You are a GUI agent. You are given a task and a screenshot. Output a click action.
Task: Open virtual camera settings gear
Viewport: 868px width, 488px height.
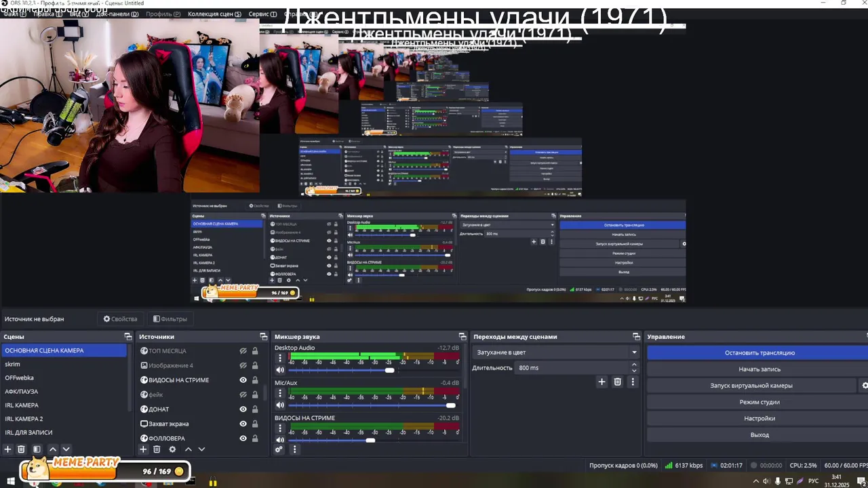point(865,386)
